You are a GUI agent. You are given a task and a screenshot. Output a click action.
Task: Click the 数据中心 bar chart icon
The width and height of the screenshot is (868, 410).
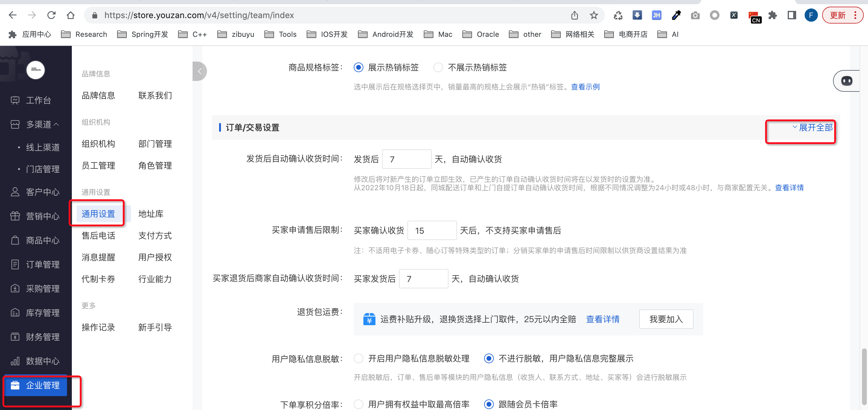coord(15,361)
